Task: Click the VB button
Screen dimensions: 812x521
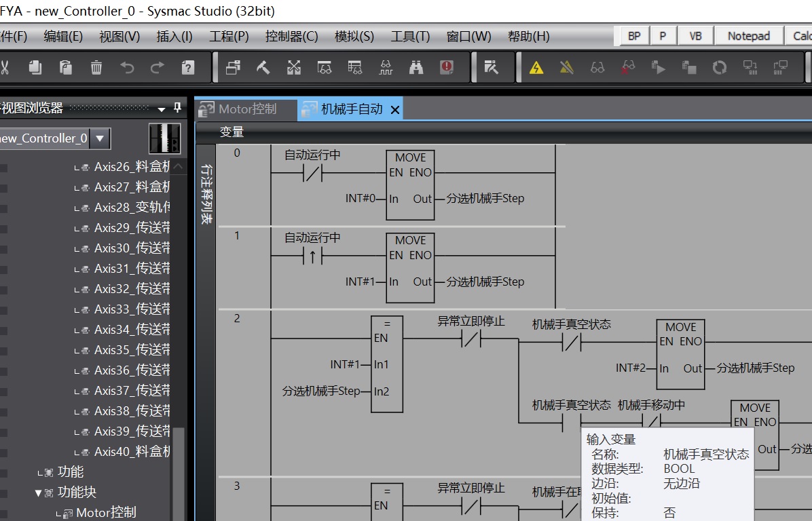Action: click(695, 36)
